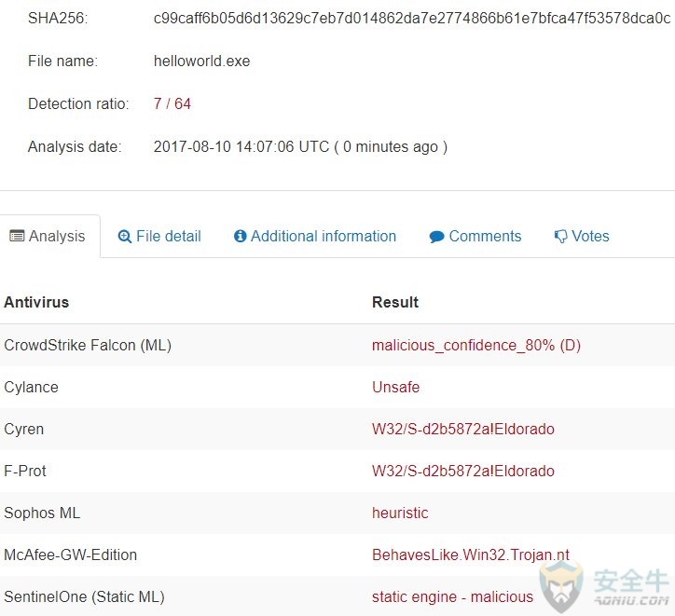This screenshot has height=616, width=675.
Task: Click the static engine - malicious result
Action: tap(452, 597)
